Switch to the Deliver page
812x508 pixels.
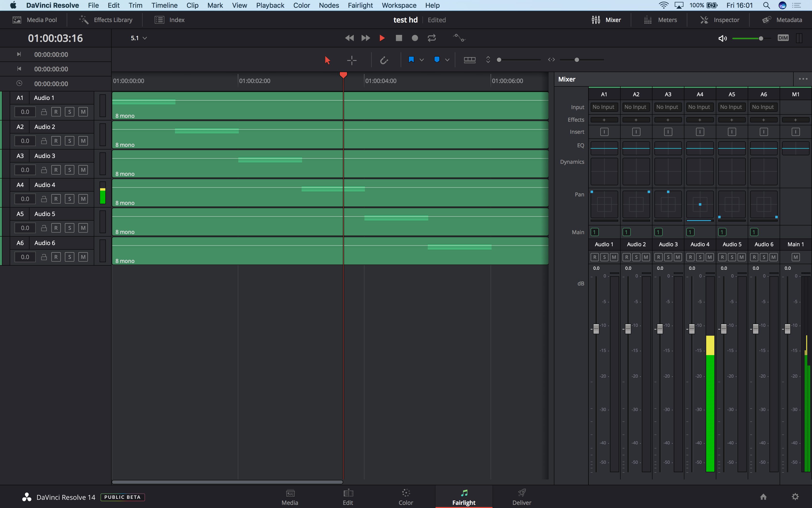(x=522, y=497)
